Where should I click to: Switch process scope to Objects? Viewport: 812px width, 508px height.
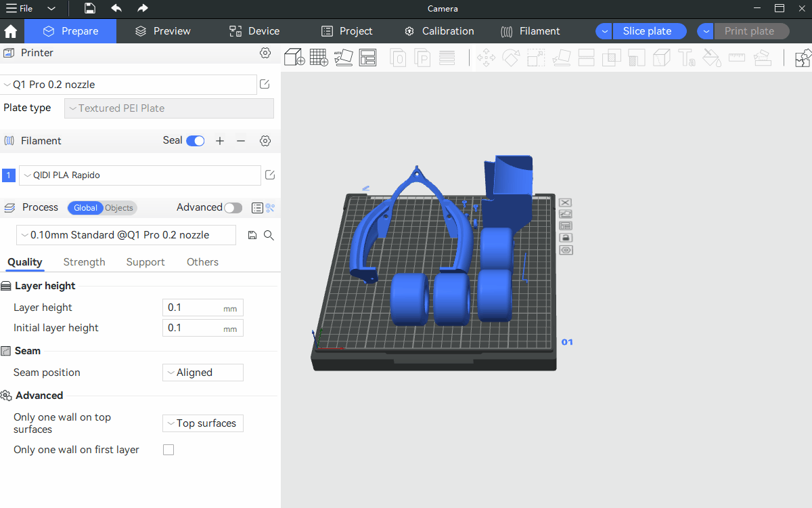(x=119, y=208)
